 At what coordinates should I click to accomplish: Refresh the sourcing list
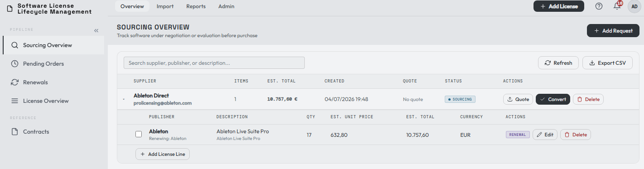(558, 63)
